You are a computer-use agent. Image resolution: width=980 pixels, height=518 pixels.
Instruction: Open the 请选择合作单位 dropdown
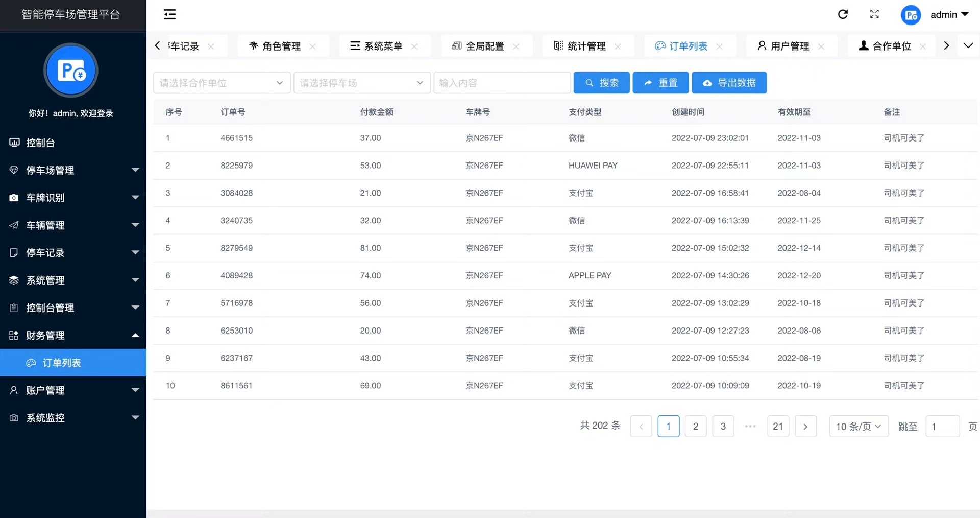pyautogui.click(x=222, y=83)
